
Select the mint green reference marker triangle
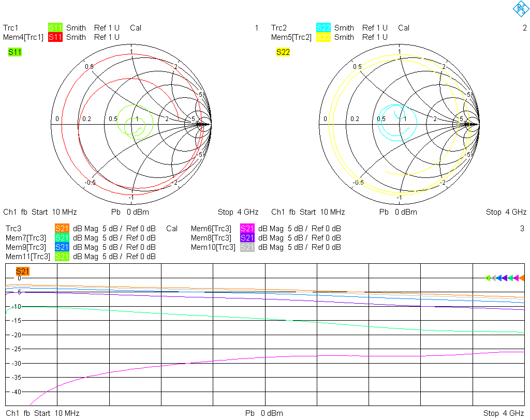point(510,278)
